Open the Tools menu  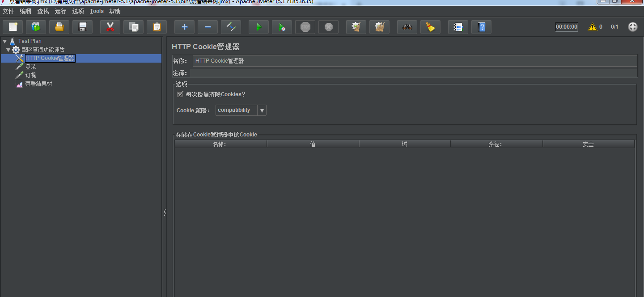click(x=97, y=11)
